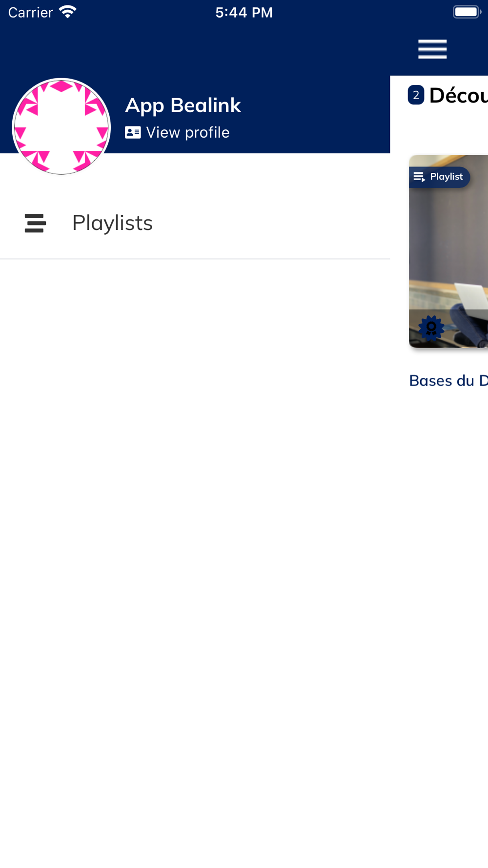Screen dimensions: 488x868
Task: Select the Décou section heading
Action: pyautogui.click(x=458, y=95)
